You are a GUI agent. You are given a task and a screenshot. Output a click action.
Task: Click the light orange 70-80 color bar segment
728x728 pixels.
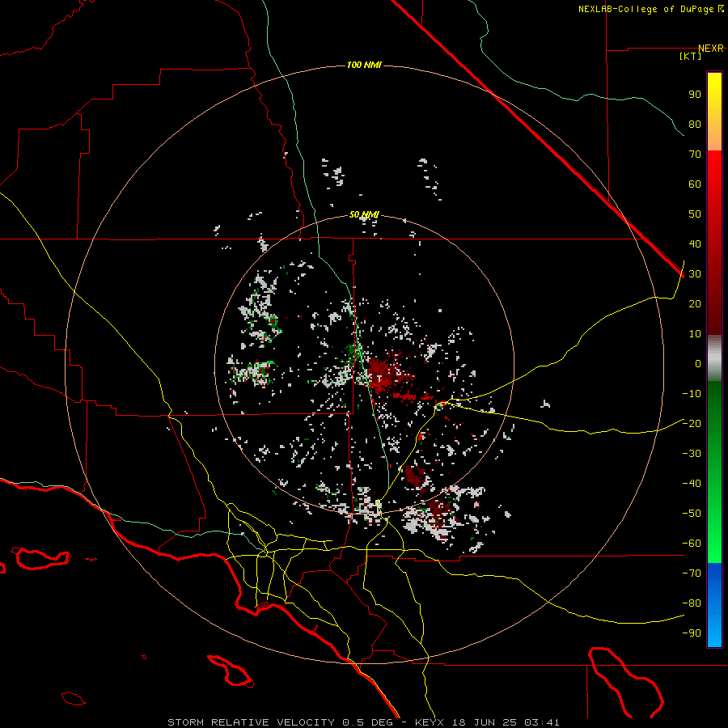714,138
